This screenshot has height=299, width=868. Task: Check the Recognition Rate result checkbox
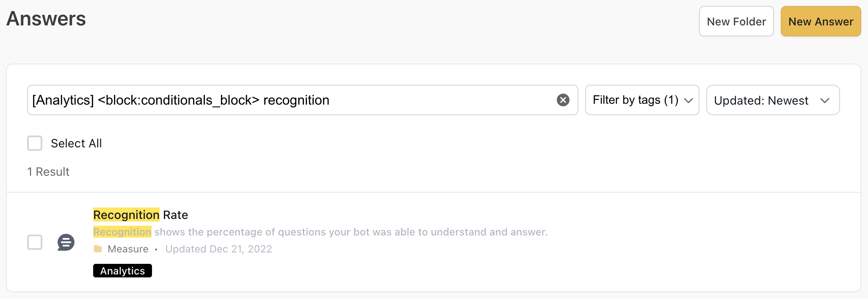point(35,242)
